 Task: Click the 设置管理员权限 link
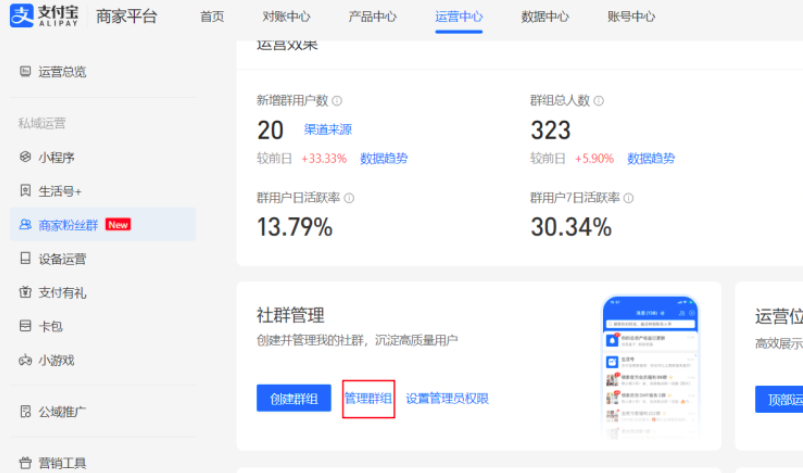pyautogui.click(x=447, y=398)
